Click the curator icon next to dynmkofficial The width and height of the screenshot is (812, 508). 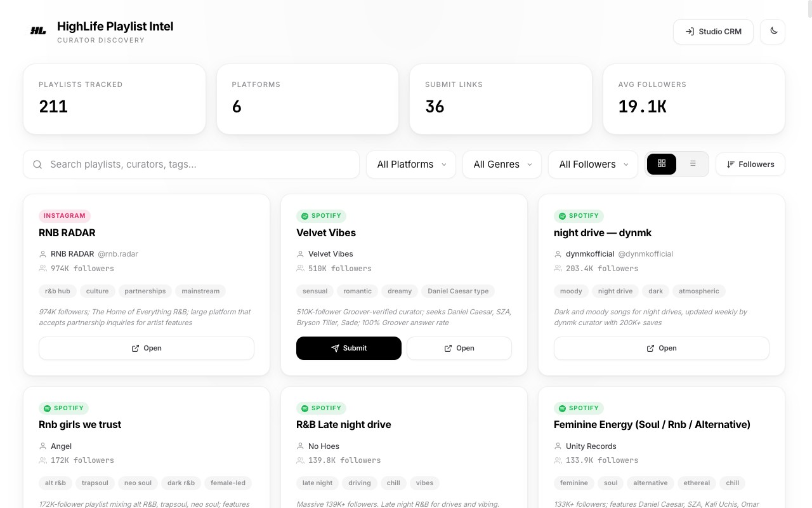point(558,254)
